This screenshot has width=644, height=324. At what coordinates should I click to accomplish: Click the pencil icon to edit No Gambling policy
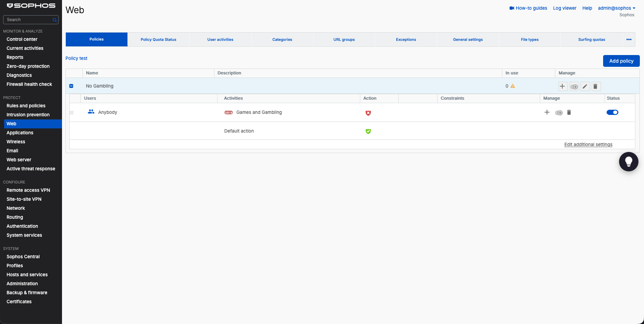[x=585, y=87]
